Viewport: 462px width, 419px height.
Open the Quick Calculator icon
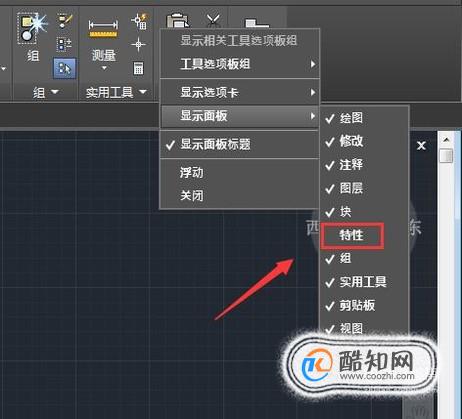coord(138,68)
